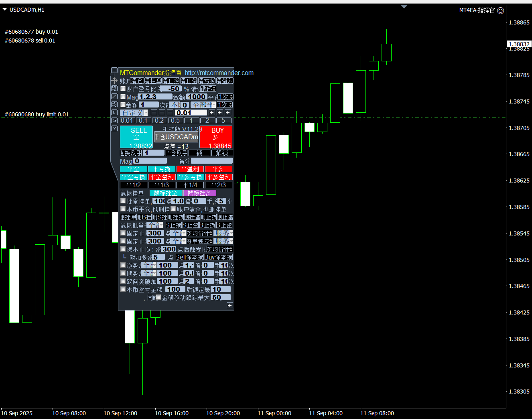Open the mtcommander.com link
Screen dimensions: 532x420
click(x=219, y=73)
